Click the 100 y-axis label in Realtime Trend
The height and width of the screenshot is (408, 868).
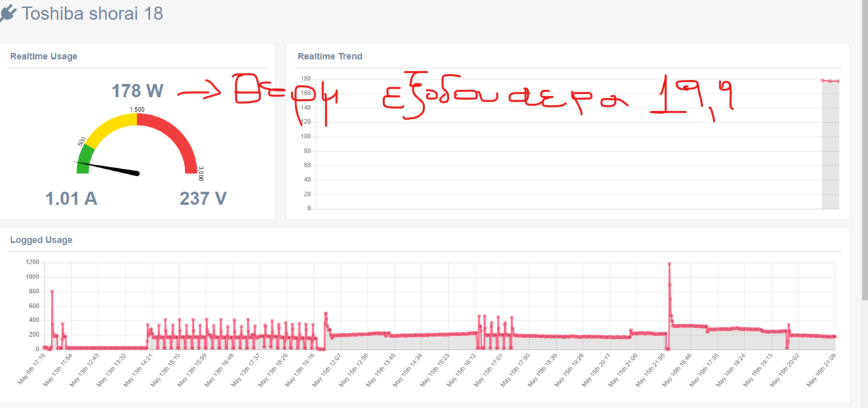(305, 137)
